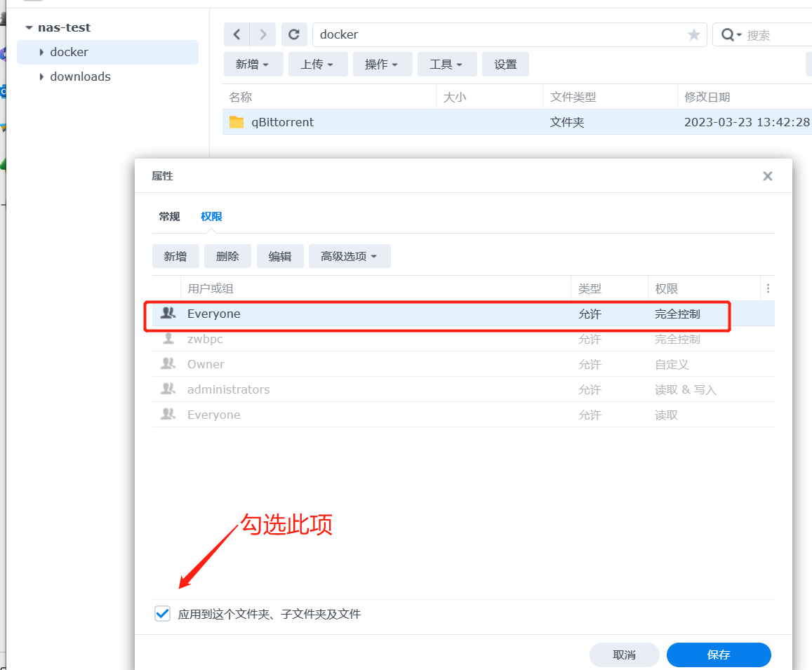Open the 新增 dropdown in file toolbar
Viewport: 812px width, 670px height.
tap(252, 65)
